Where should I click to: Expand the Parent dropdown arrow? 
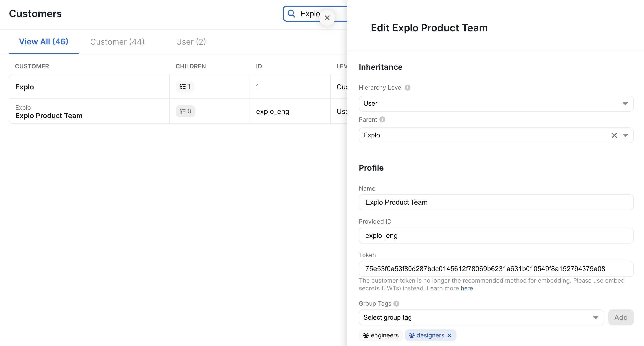(625, 135)
